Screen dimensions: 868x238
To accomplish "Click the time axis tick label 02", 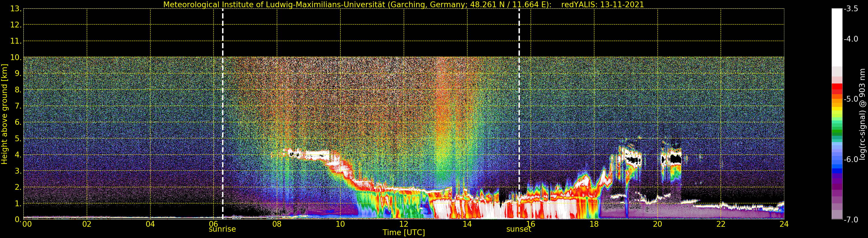I will click(x=87, y=224).
